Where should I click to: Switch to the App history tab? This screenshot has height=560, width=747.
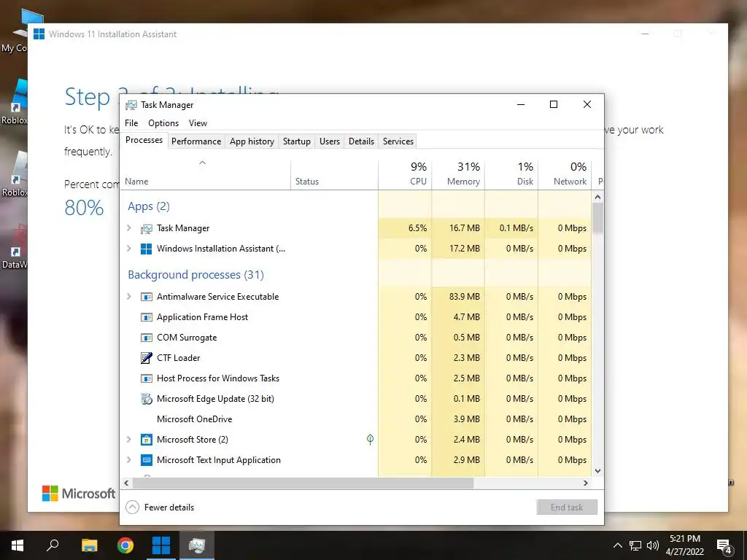click(x=252, y=141)
